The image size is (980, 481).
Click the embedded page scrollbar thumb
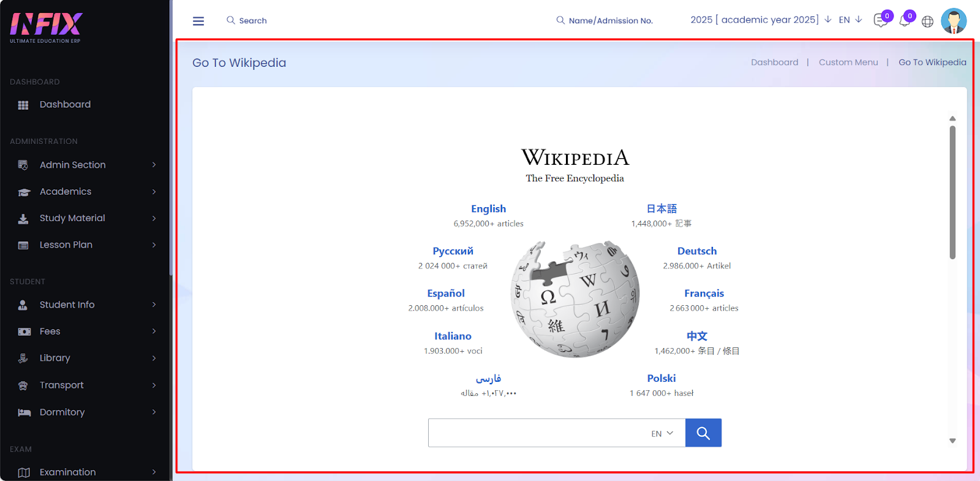point(952,192)
